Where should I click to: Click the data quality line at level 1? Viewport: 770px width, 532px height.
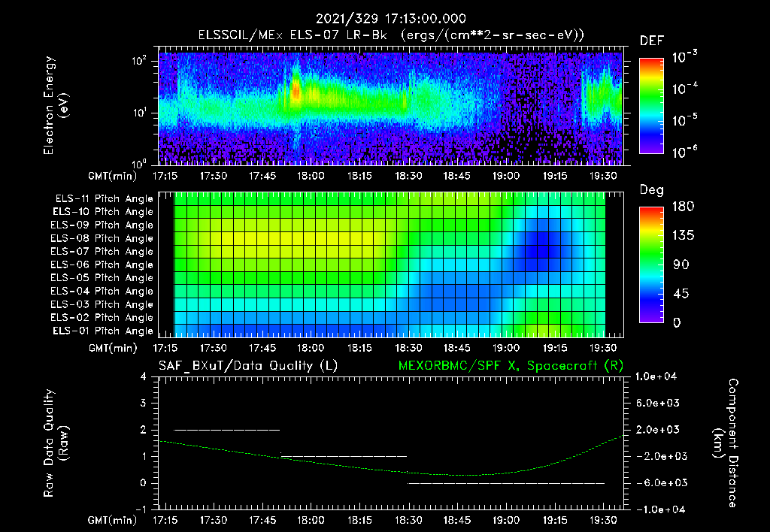[344, 456]
